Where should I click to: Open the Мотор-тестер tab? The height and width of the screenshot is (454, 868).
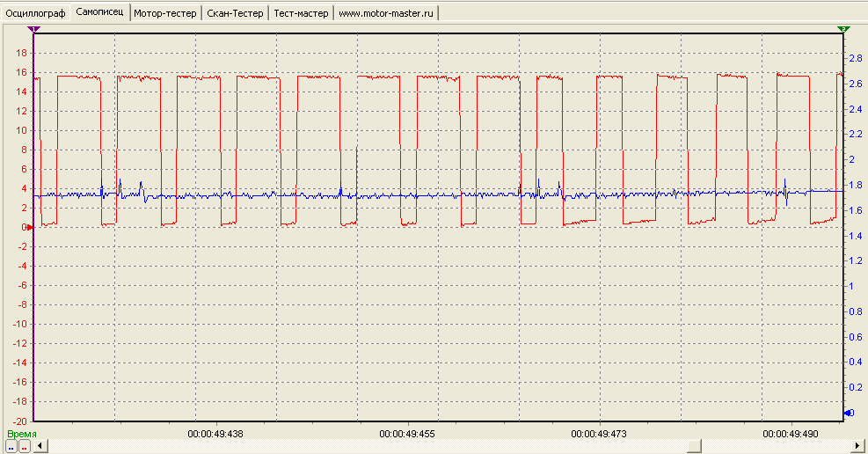click(165, 13)
